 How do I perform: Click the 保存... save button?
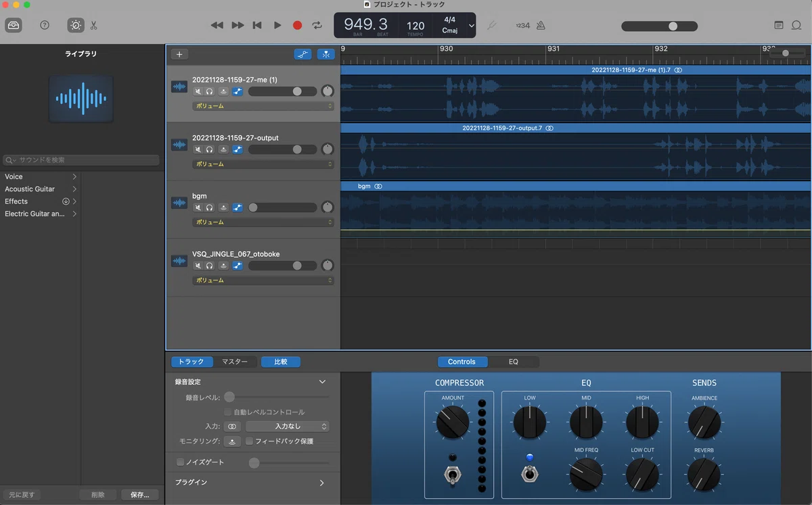coord(140,495)
